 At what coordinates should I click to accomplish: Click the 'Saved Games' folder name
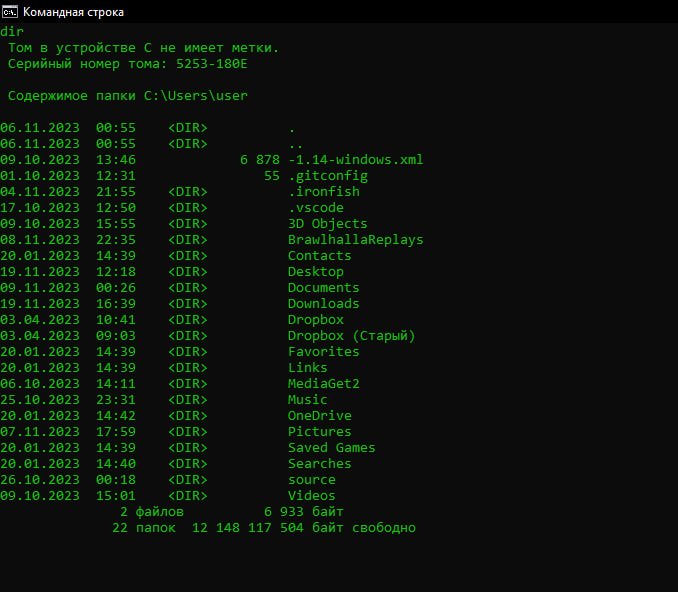pyautogui.click(x=332, y=448)
